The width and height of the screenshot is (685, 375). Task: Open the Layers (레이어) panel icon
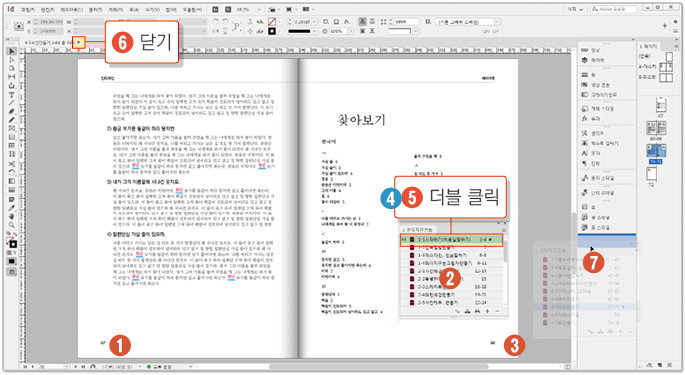[x=585, y=60]
